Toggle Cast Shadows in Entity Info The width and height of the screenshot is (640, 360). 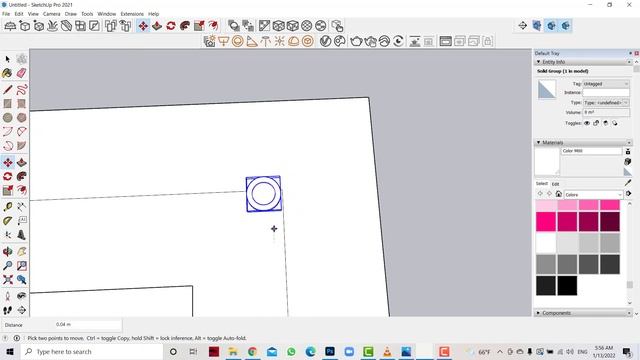point(615,123)
